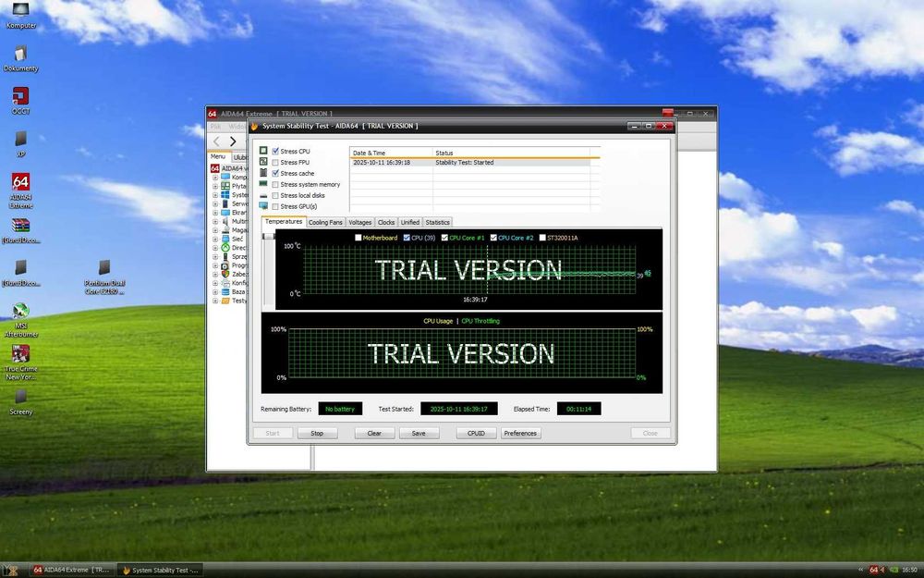Go forward in AIDA64 navigation
Screen dimensions: 924x578
click(233, 141)
